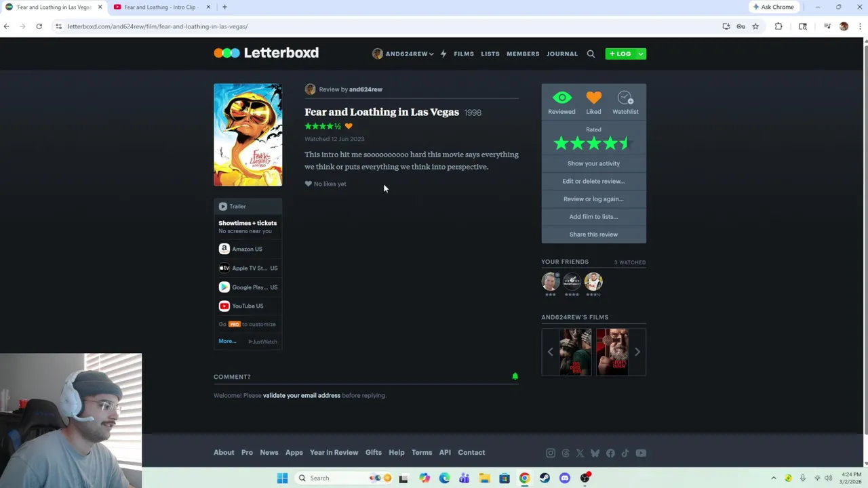The image size is (868, 488).
Task: Open a new Chrome tab
Action: pos(224,7)
